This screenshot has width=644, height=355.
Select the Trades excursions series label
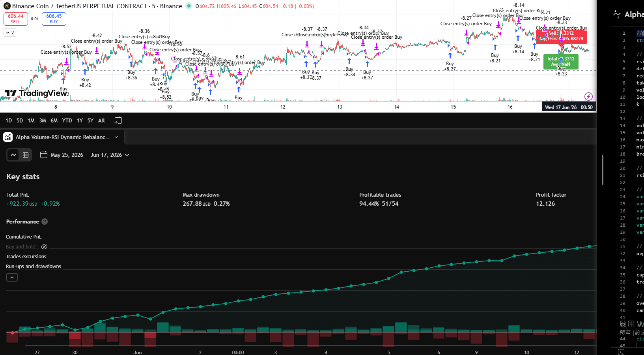click(x=26, y=257)
